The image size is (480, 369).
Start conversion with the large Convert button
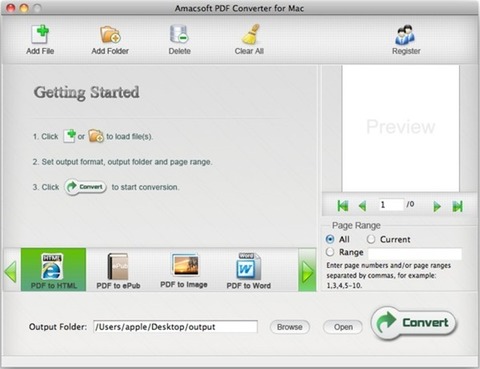click(414, 323)
